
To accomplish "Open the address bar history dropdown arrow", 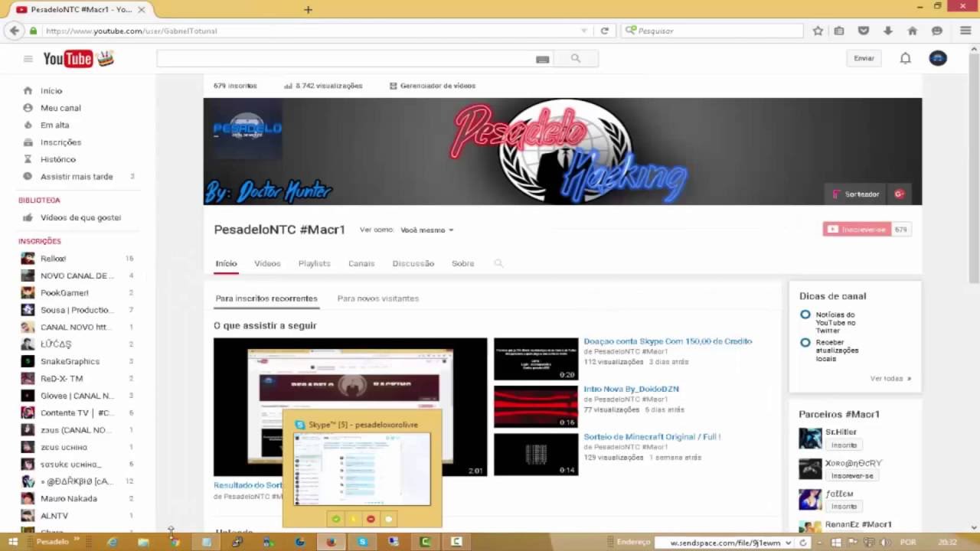I will pos(584,31).
